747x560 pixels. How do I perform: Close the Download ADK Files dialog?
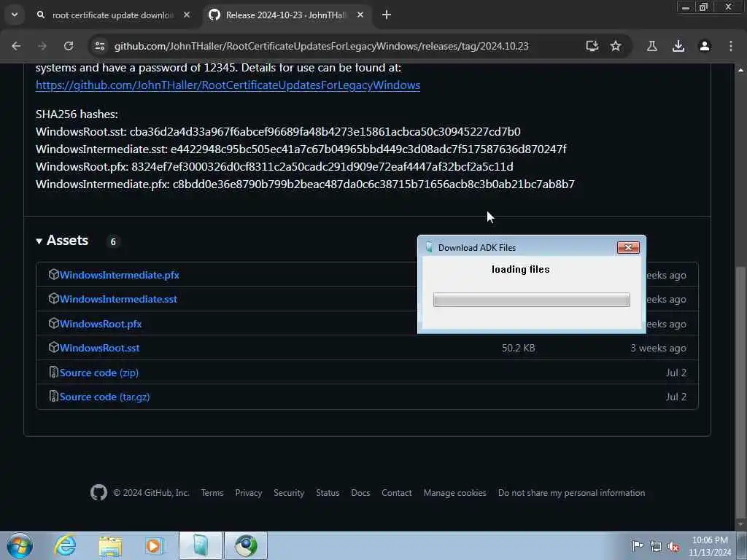(628, 248)
